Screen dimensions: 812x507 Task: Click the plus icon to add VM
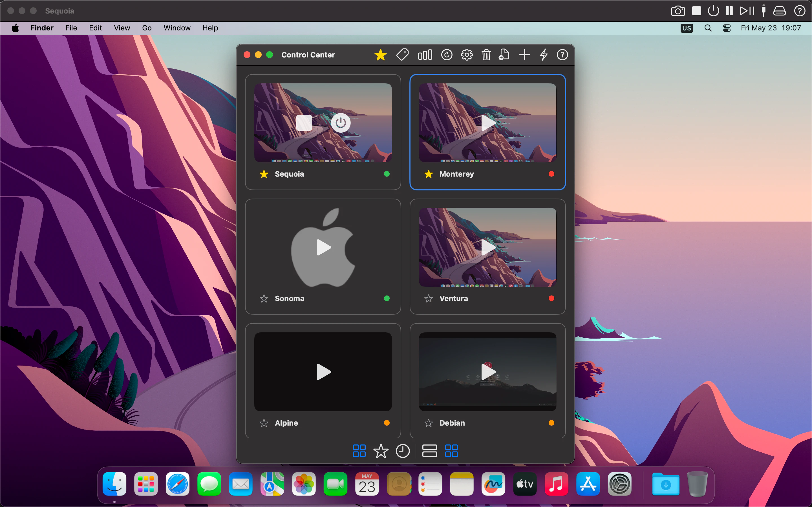tap(524, 55)
